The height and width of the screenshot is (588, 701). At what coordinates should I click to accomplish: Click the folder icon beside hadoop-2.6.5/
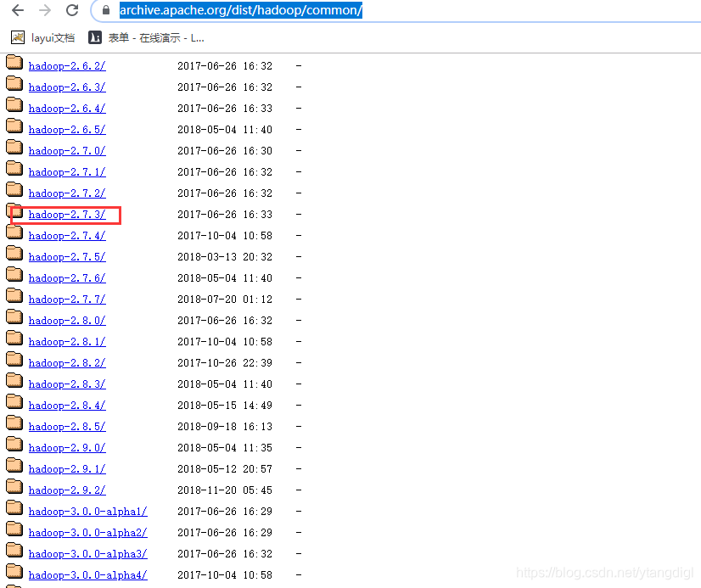[14, 126]
